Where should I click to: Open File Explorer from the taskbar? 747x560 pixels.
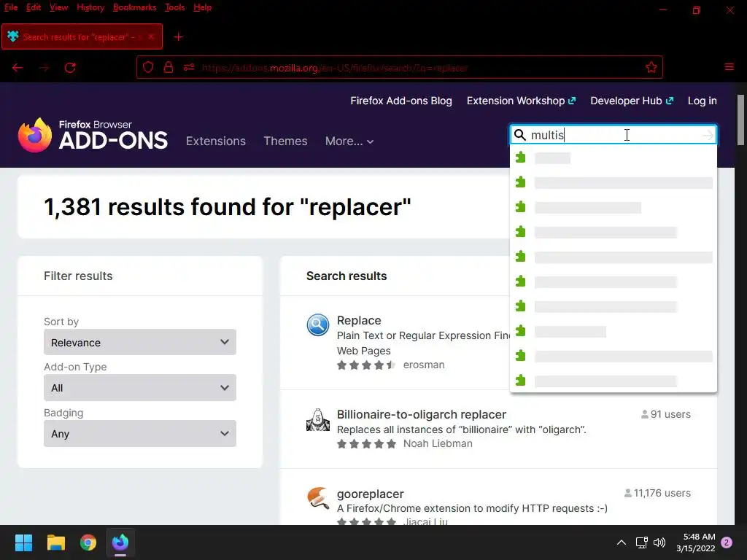click(55, 542)
